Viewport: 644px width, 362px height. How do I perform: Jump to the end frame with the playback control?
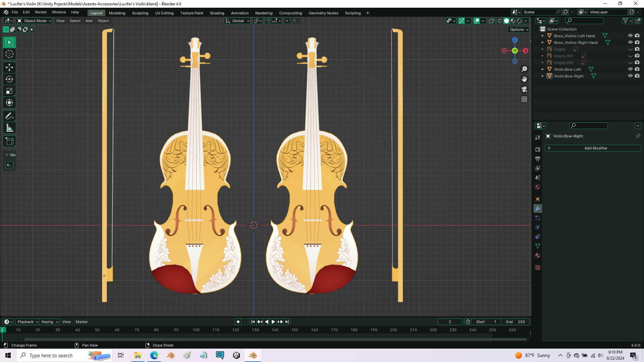coord(287,322)
